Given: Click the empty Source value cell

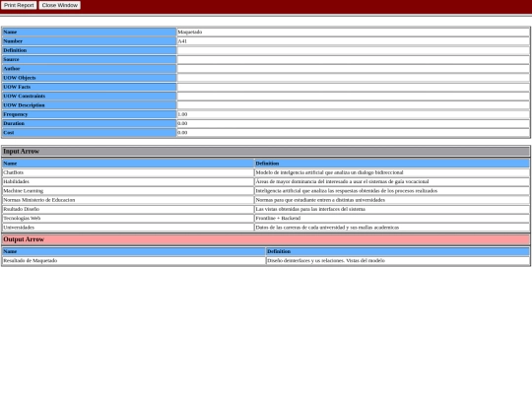Looking at the screenshot, I should [353, 59].
